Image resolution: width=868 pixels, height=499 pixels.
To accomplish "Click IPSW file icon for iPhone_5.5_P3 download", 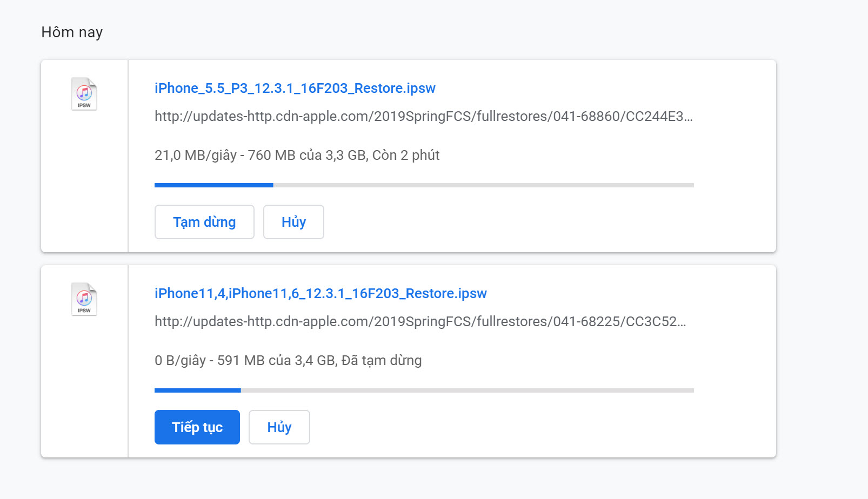I will click(x=84, y=94).
